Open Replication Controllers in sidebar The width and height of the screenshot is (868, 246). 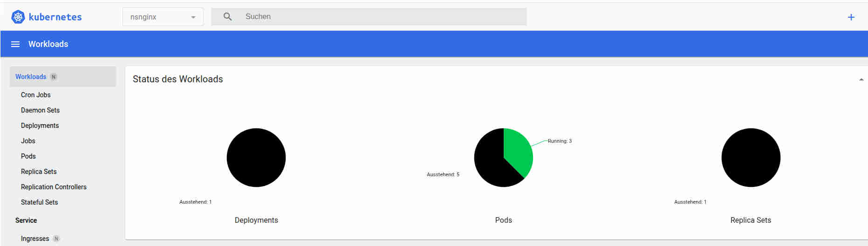pos(54,187)
